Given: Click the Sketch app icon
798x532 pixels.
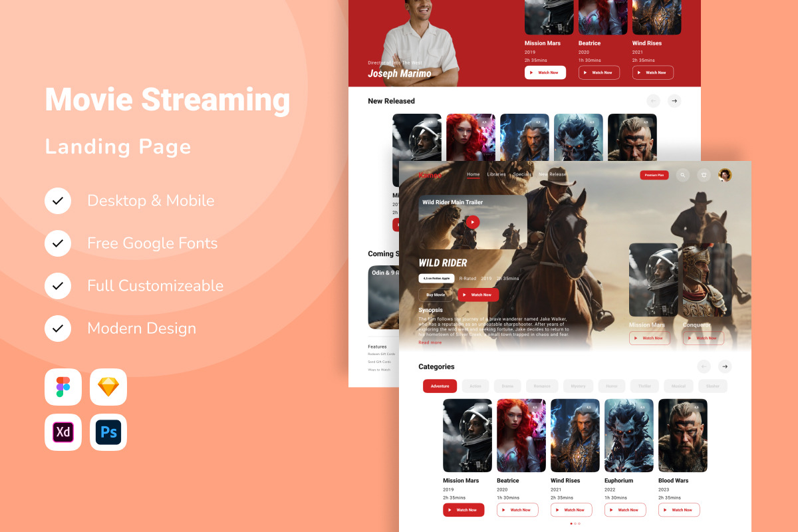Looking at the screenshot, I should pos(108,387).
